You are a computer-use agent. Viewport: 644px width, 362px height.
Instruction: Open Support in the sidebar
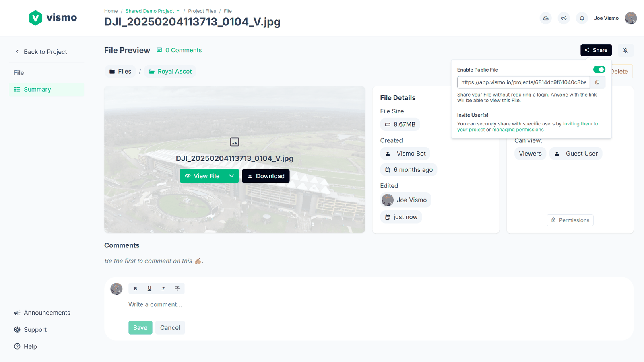click(x=31, y=329)
